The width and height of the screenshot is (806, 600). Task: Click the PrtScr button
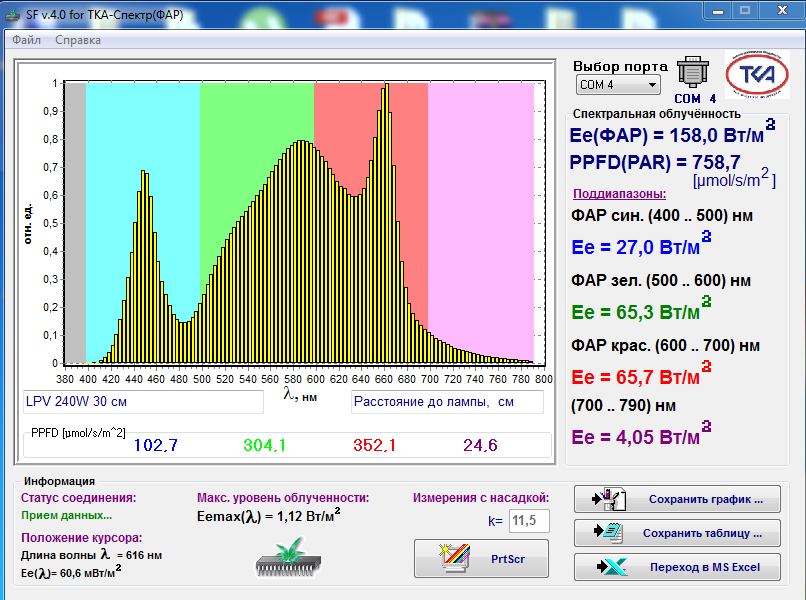(x=481, y=559)
